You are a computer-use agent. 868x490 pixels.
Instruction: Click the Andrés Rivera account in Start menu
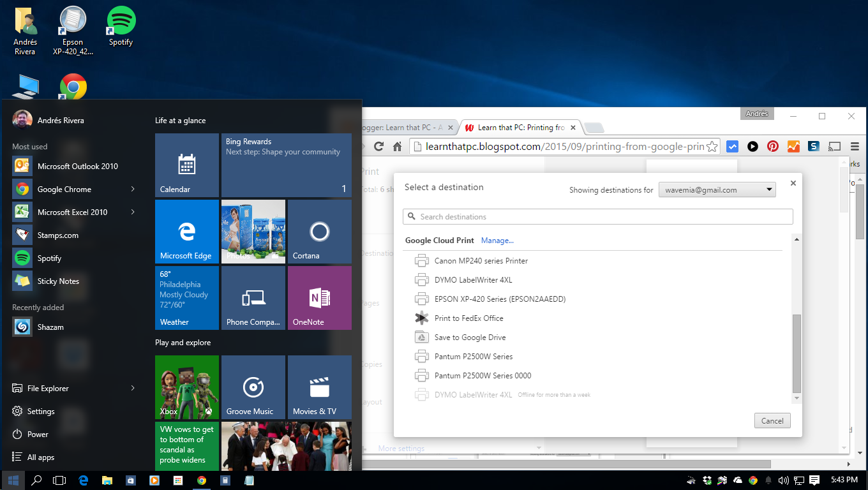[48, 120]
